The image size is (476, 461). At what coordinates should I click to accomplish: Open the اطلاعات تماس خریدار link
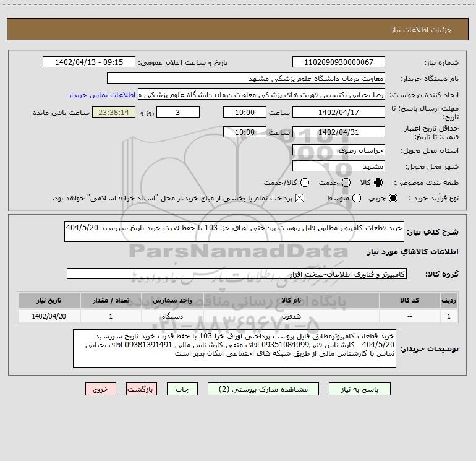(x=102, y=95)
